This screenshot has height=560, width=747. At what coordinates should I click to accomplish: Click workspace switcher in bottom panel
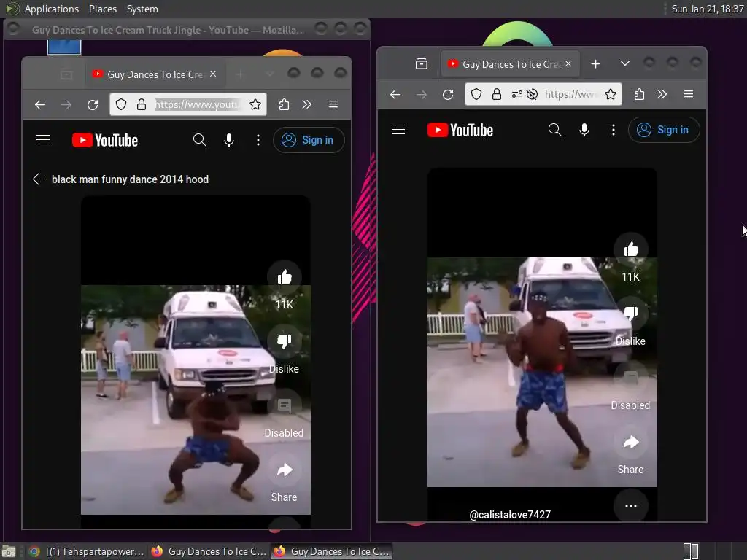coord(691,551)
